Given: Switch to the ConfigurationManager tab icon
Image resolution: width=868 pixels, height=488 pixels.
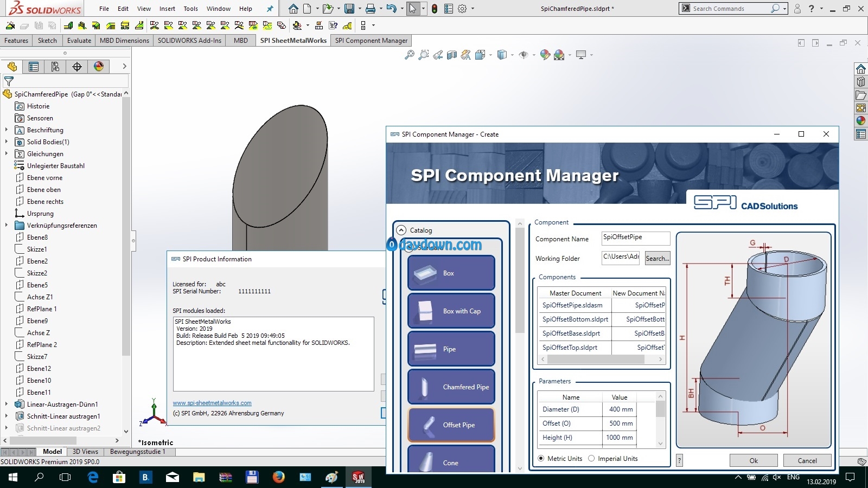Looking at the screenshot, I should pos(55,67).
